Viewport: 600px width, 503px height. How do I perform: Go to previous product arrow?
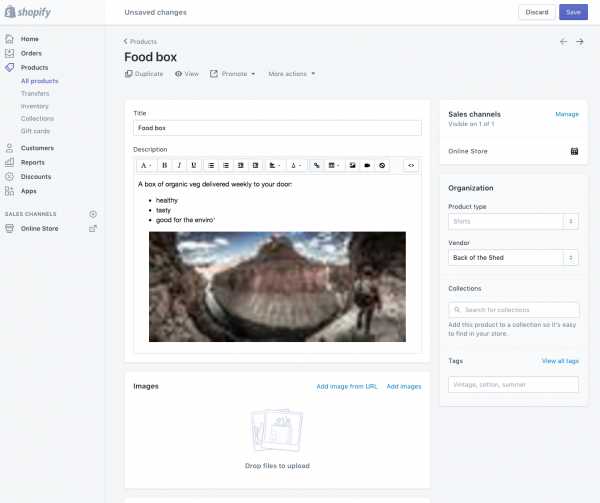564,41
